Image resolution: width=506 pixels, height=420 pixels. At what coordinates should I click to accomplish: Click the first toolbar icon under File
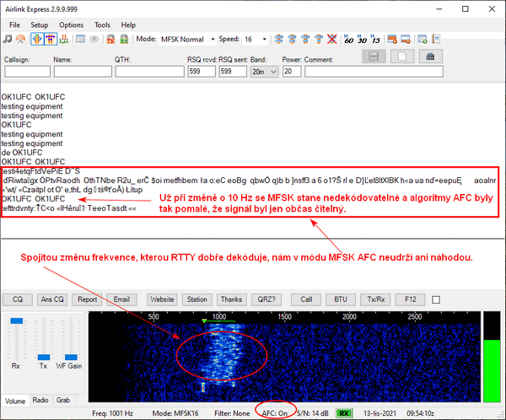click(8, 40)
